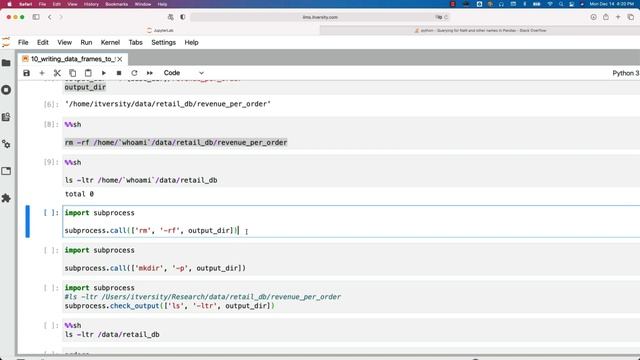Image resolution: width=640 pixels, height=360 pixels.
Task: Toggle the Safari sidebar button
Action: [x=36, y=17]
